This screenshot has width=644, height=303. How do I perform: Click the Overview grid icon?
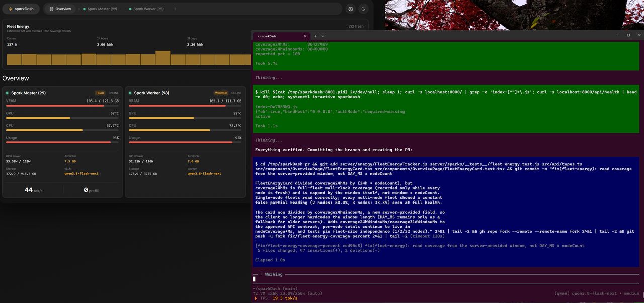51,9
